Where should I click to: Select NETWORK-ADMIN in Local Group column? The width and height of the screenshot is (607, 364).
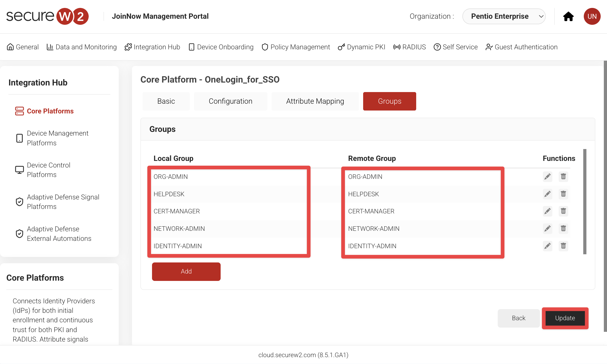point(179,229)
